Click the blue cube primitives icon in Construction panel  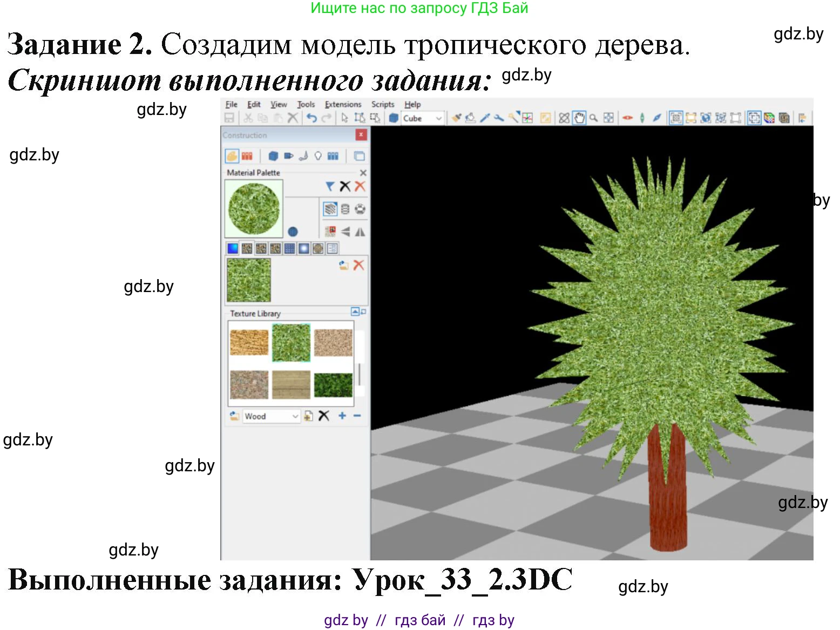(x=273, y=156)
